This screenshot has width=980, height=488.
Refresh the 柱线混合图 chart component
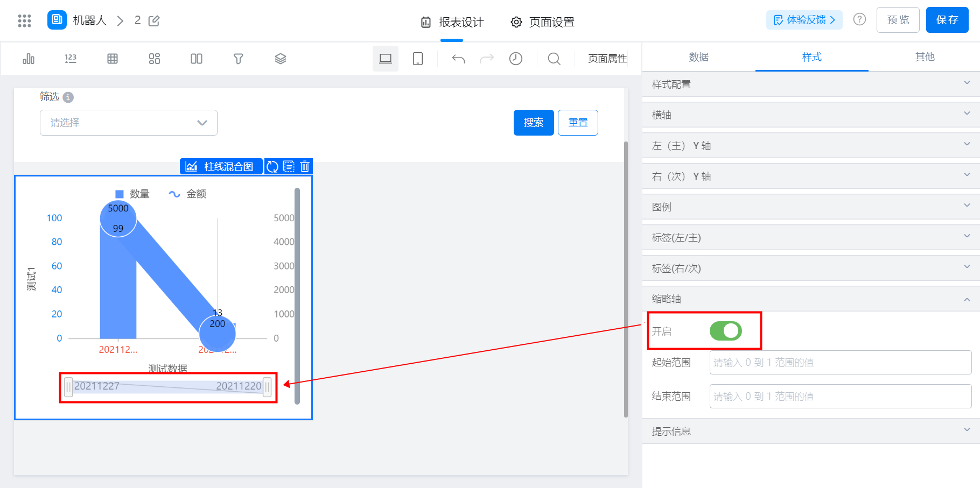coord(272,167)
